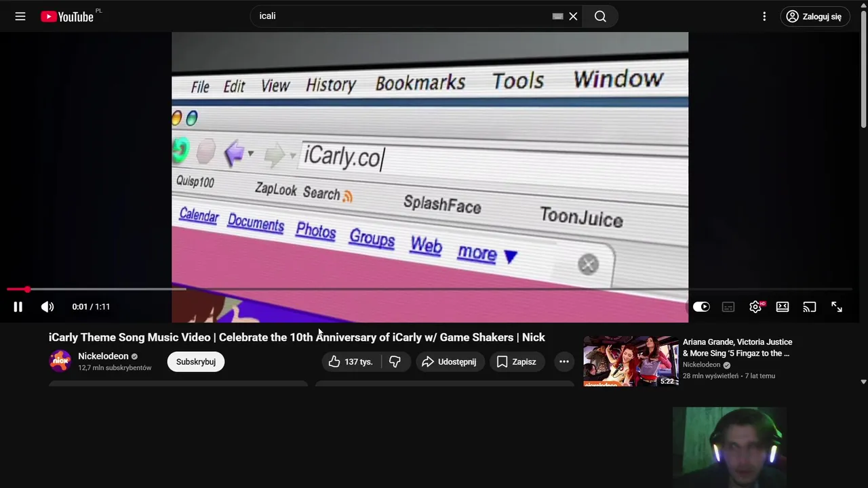868x488 pixels.
Task: Go to the YouTube home logo
Action: (67, 17)
